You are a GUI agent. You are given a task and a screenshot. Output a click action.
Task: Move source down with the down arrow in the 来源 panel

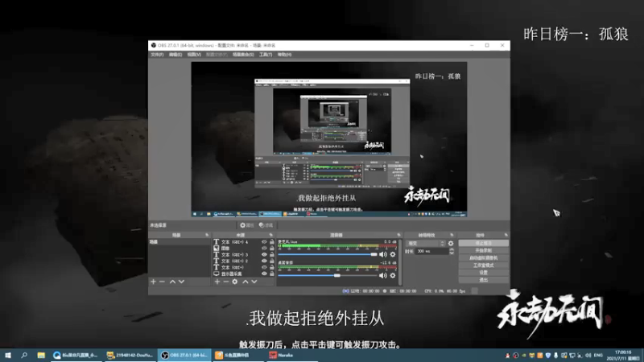[x=254, y=282]
